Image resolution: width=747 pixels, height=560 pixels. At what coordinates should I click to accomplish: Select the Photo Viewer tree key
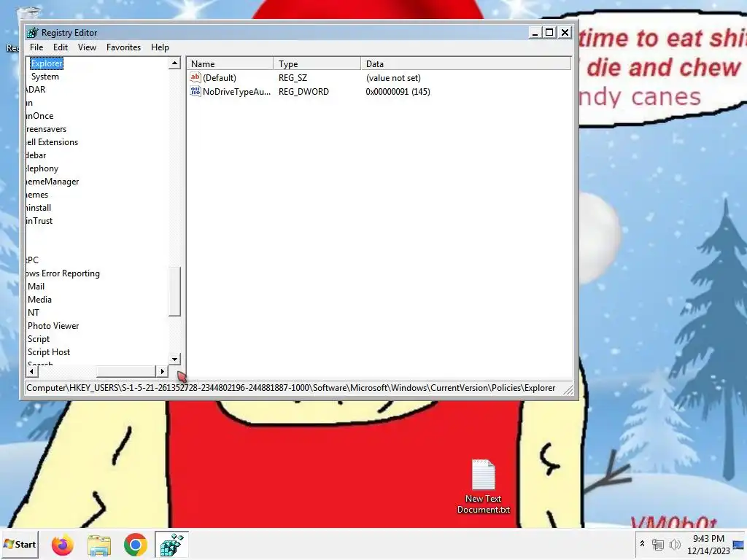53,326
